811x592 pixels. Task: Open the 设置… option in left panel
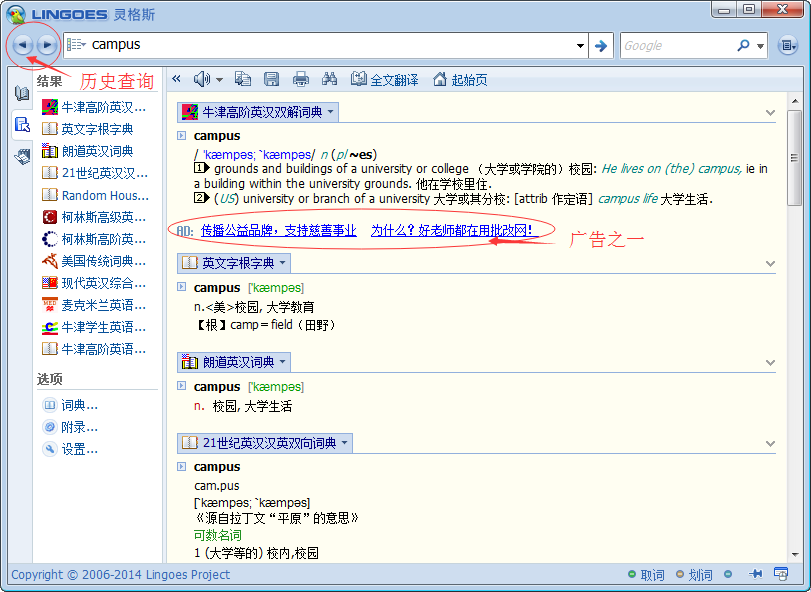(x=70, y=449)
